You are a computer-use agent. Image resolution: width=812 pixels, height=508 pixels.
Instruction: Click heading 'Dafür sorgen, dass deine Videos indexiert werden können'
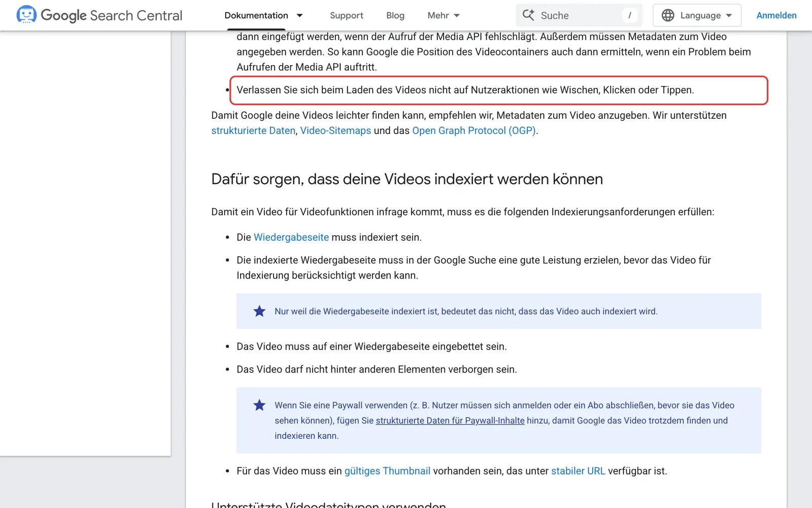coord(407,179)
